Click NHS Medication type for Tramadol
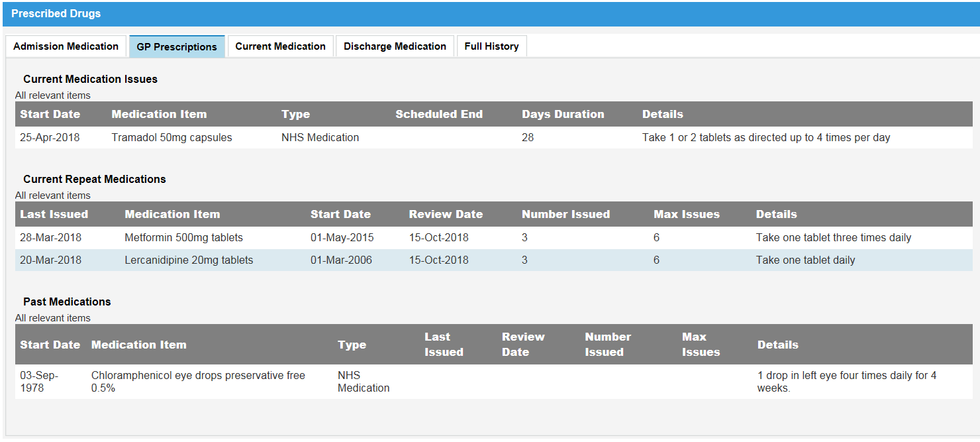980x442 pixels. pyautogui.click(x=320, y=138)
